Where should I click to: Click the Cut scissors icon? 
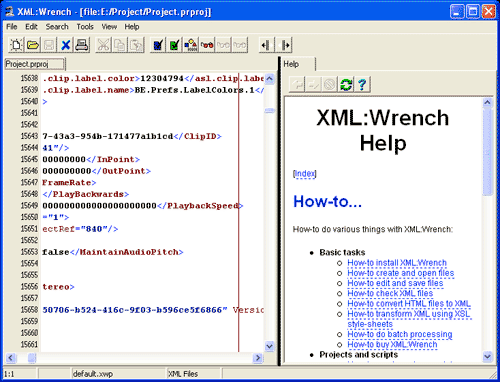(103, 45)
